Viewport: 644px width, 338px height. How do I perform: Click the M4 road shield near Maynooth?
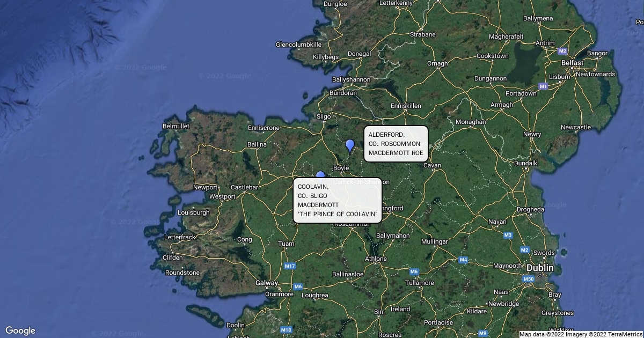click(x=463, y=260)
